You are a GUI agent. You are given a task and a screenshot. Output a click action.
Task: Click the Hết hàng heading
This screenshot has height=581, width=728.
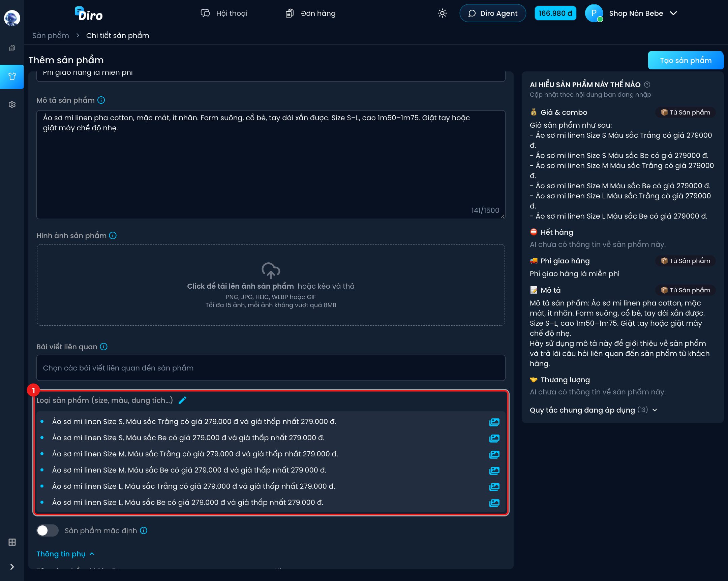tap(556, 232)
